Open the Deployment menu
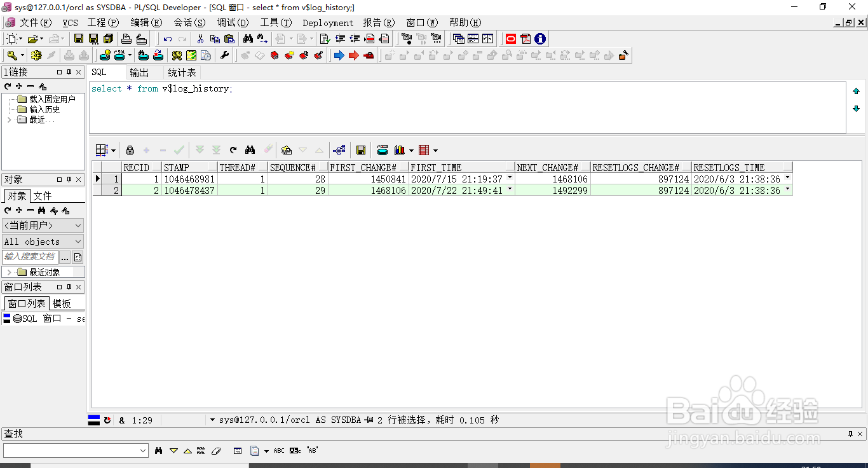The height and width of the screenshot is (468, 868). pyautogui.click(x=328, y=22)
